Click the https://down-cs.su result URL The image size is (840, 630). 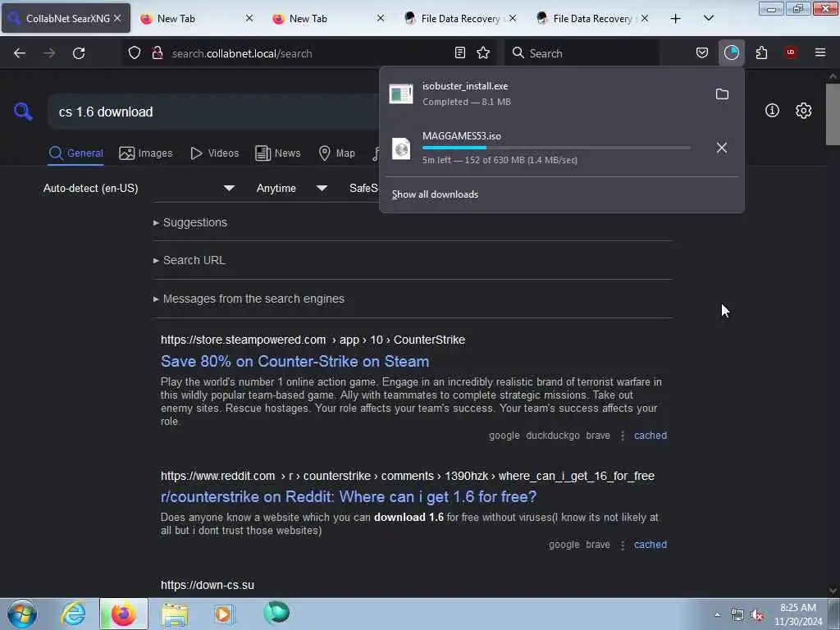point(208,585)
